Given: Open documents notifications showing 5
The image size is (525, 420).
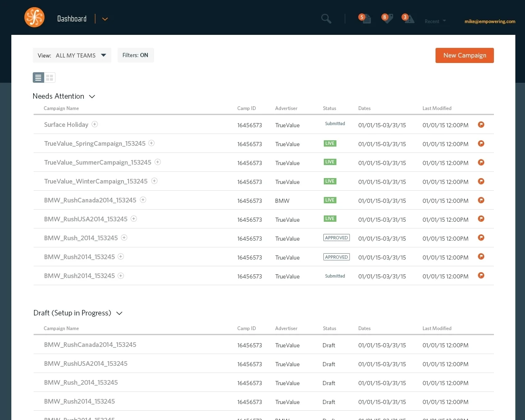Looking at the screenshot, I should pos(365,19).
